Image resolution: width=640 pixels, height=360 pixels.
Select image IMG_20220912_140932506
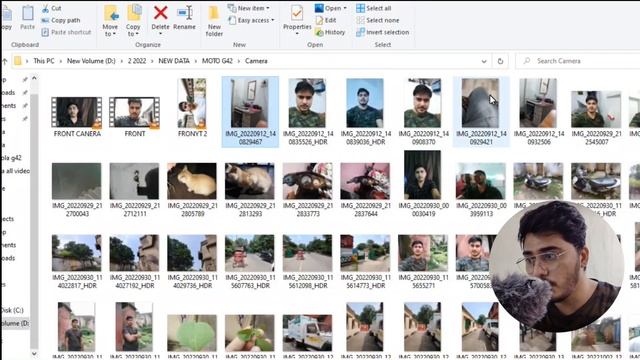538,112
